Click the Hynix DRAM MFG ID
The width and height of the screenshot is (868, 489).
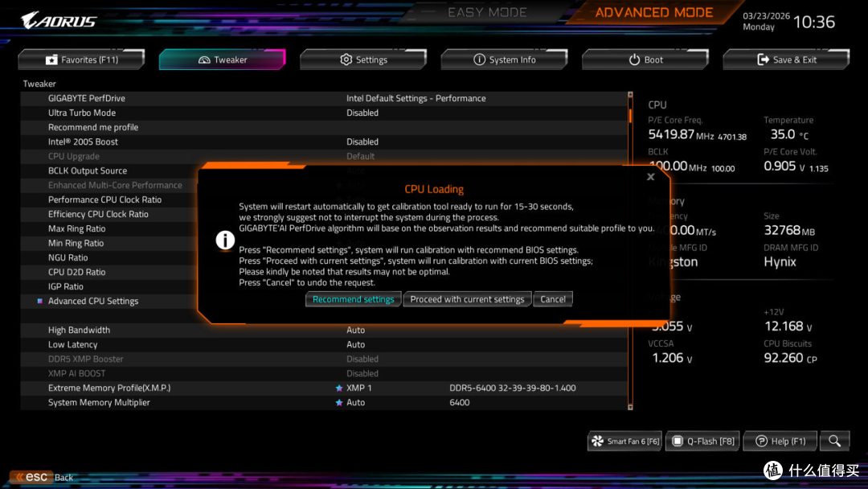coord(780,262)
